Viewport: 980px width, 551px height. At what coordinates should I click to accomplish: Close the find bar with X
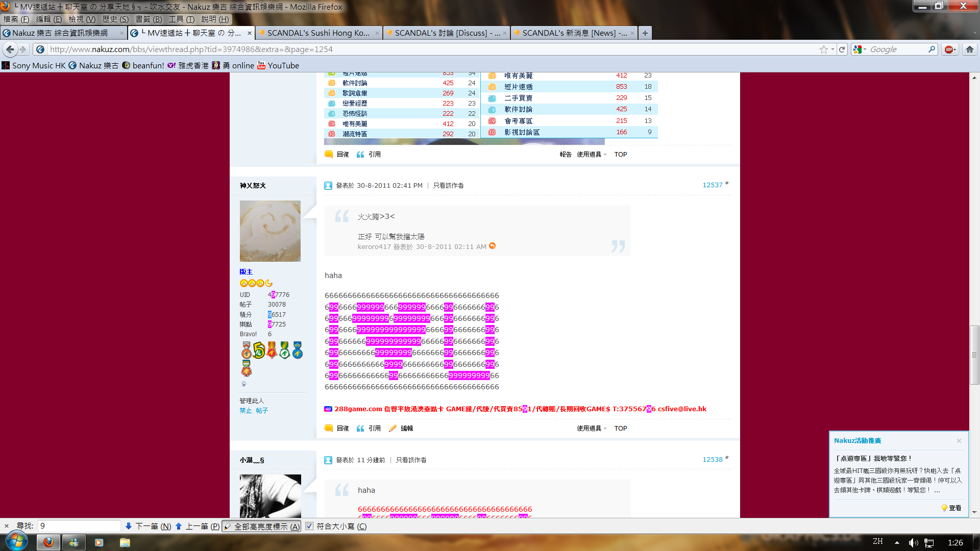[x=7, y=526]
